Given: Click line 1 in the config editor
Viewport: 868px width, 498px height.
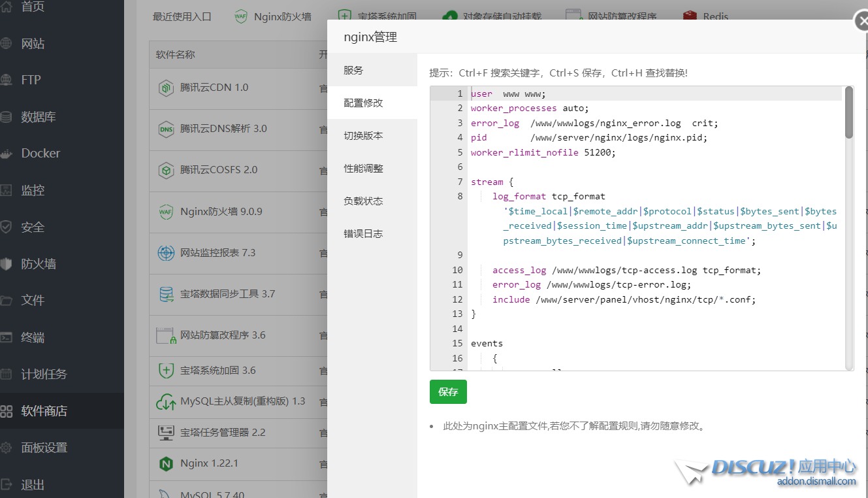Looking at the screenshot, I should [x=588, y=94].
